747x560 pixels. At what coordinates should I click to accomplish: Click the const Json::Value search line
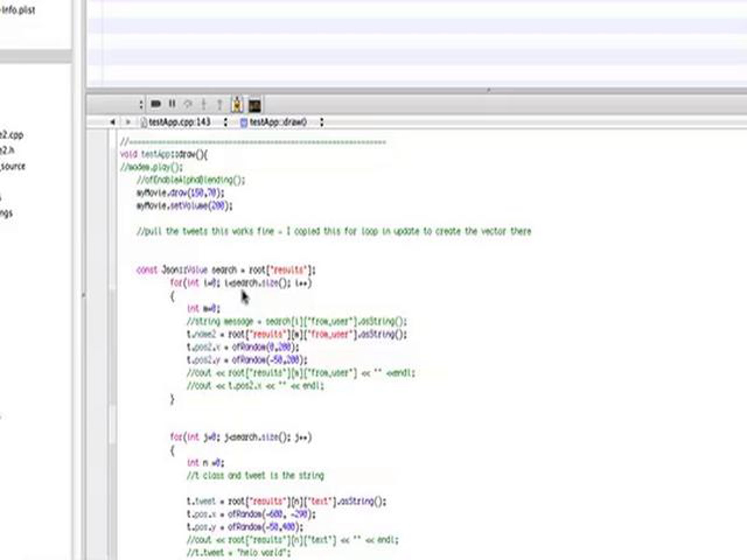226,270
